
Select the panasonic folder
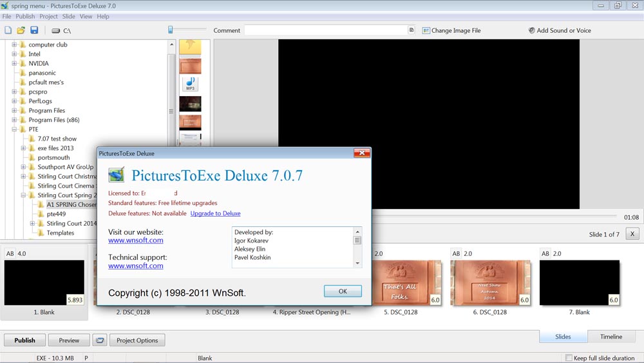tap(42, 73)
